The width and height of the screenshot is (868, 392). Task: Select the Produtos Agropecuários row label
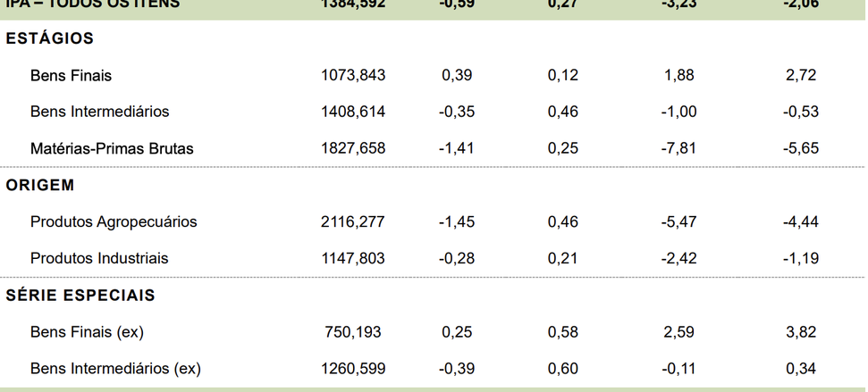114,221
